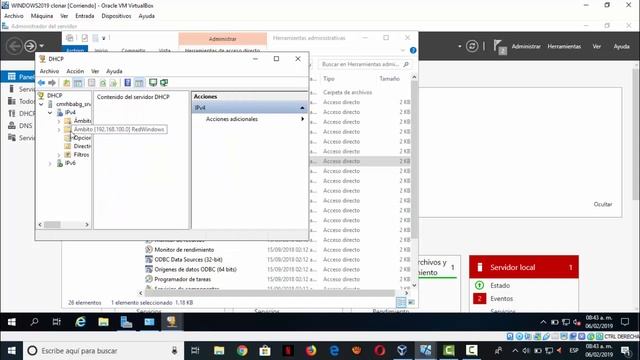The height and width of the screenshot is (360, 640).
Task: Collapse the IPv4 section in Acciones pane
Action: (302, 108)
